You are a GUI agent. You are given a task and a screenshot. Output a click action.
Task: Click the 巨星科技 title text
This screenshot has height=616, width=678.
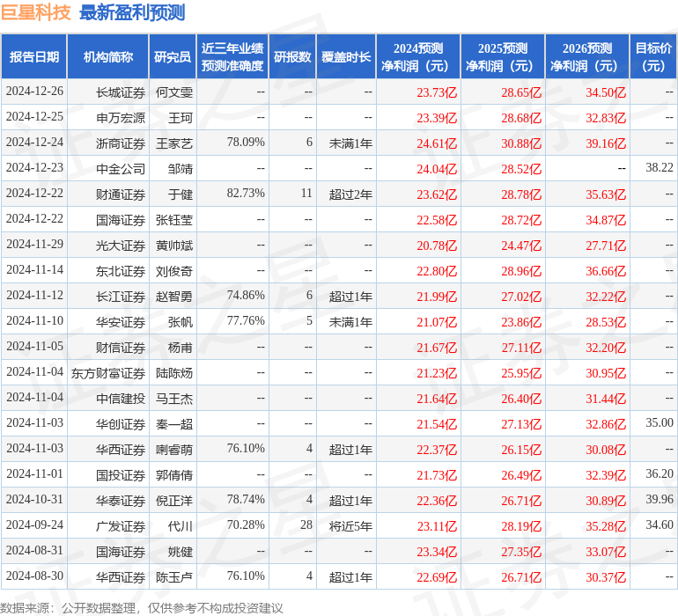point(36,12)
